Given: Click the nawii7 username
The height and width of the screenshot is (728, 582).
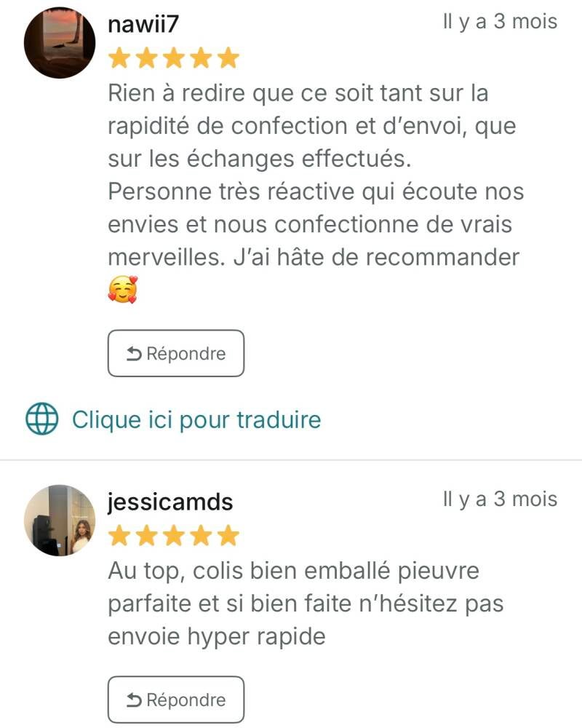Looking at the screenshot, I should click(x=143, y=24).
